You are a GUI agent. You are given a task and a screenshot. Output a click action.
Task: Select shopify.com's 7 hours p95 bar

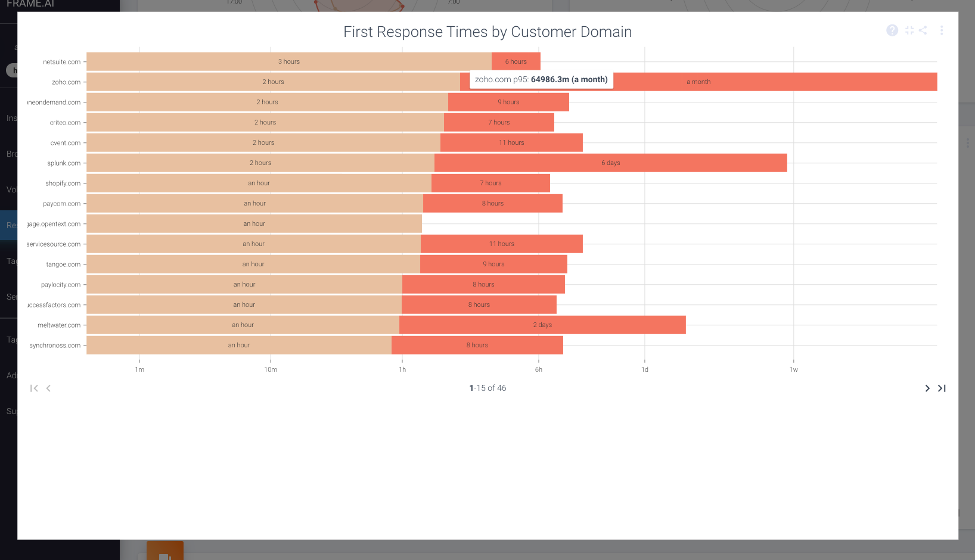pos(490,183)
